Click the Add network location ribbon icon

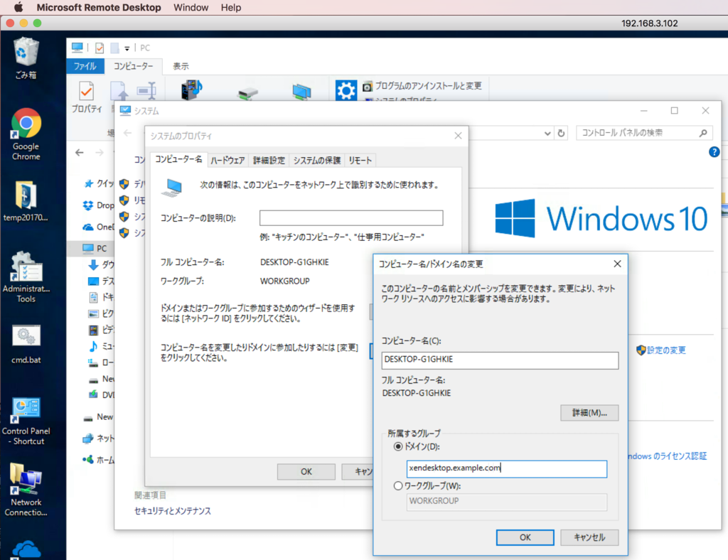[x=301, y=92]
